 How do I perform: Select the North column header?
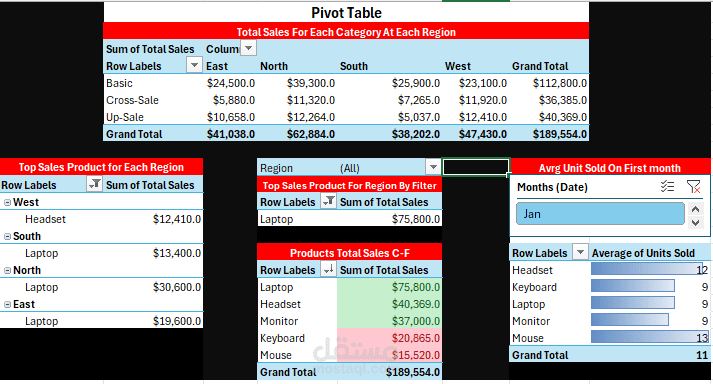point(274,66)
